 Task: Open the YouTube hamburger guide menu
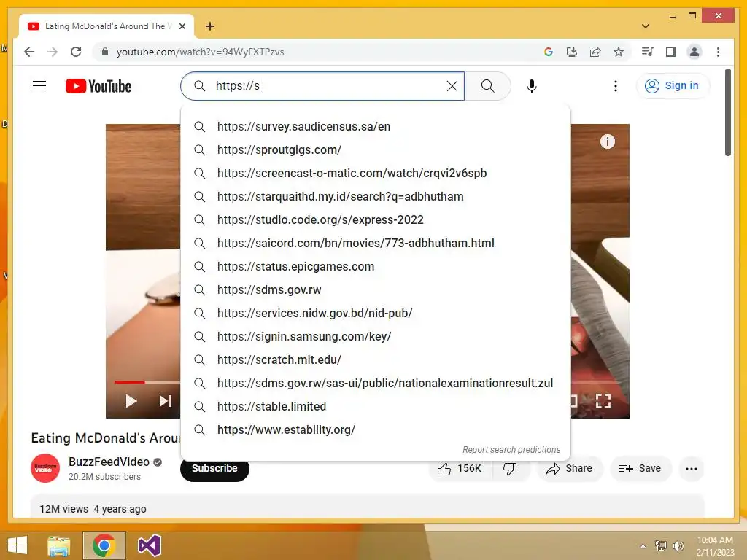pyautogui.click(x=39, y=86)
